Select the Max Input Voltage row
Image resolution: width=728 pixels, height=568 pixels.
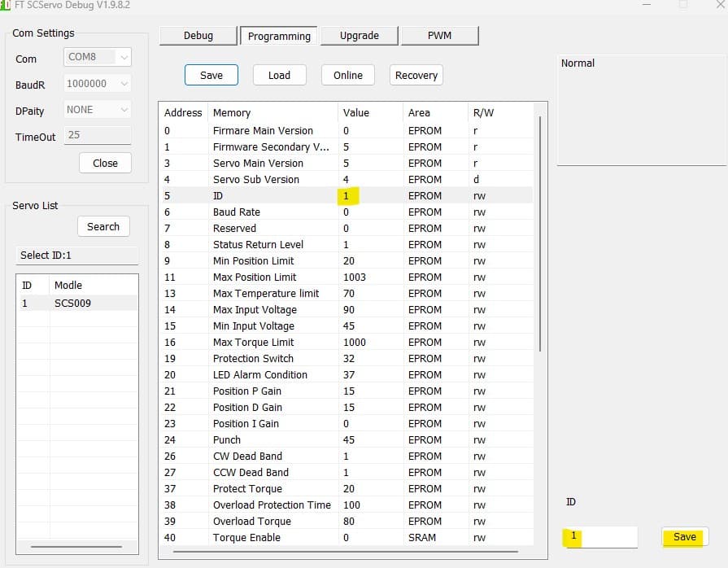pos(347,310)
